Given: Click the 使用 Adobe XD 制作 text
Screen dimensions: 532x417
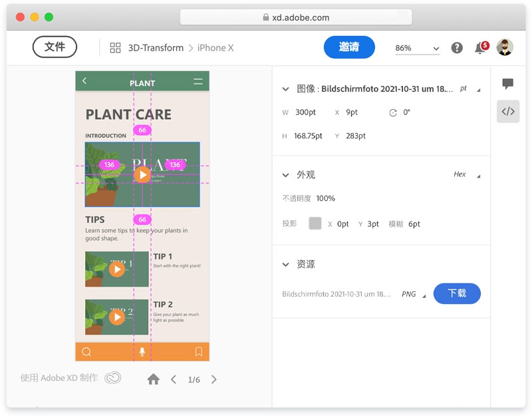Looking at the screenshot, I should coord(59,378).
